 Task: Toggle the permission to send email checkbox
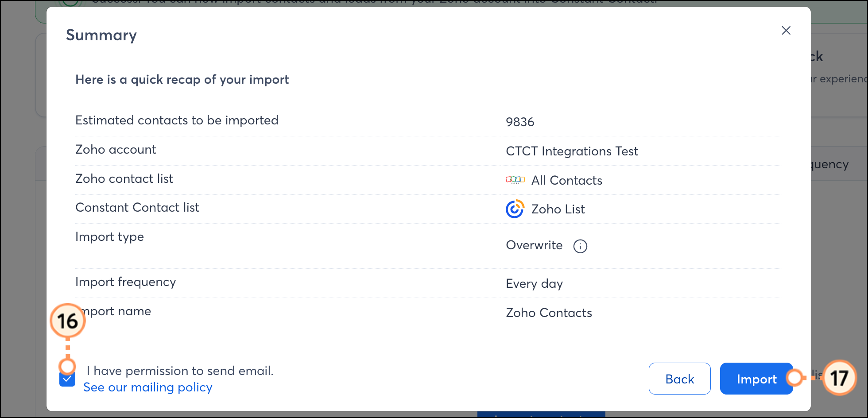67,379
